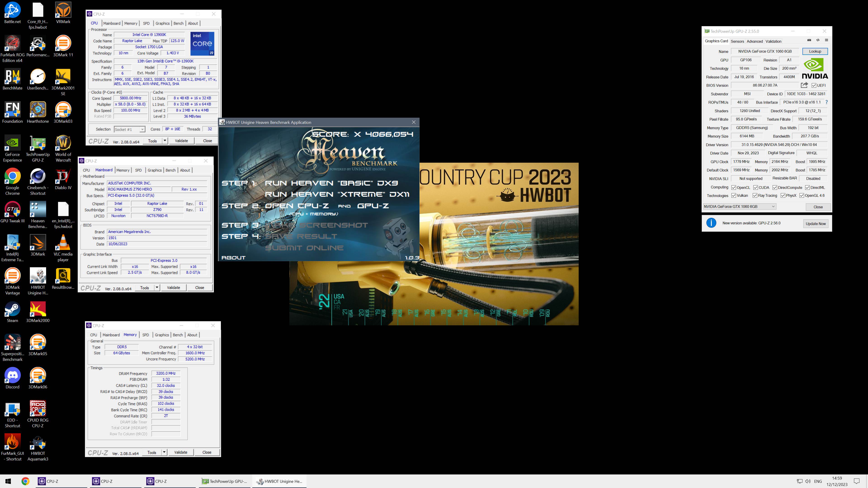
Task: Open 3DMark2001 SE desktop icon
Action: click(63, 82)
